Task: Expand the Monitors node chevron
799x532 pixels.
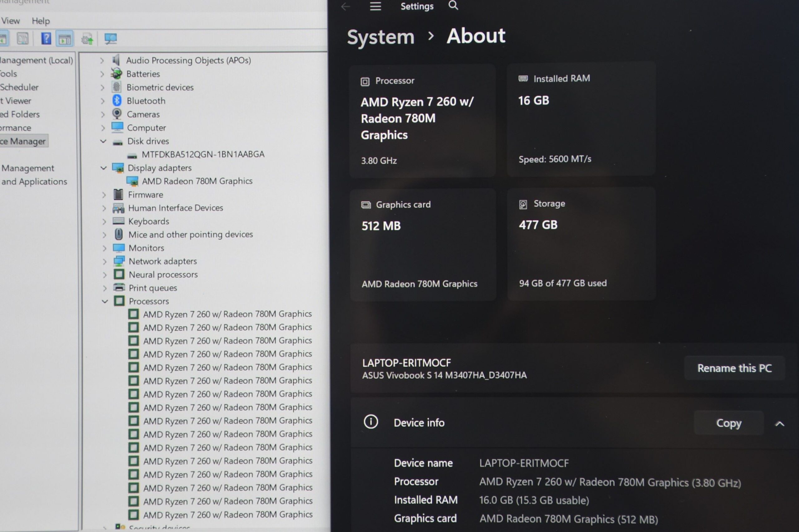Action: click(104, 248)
